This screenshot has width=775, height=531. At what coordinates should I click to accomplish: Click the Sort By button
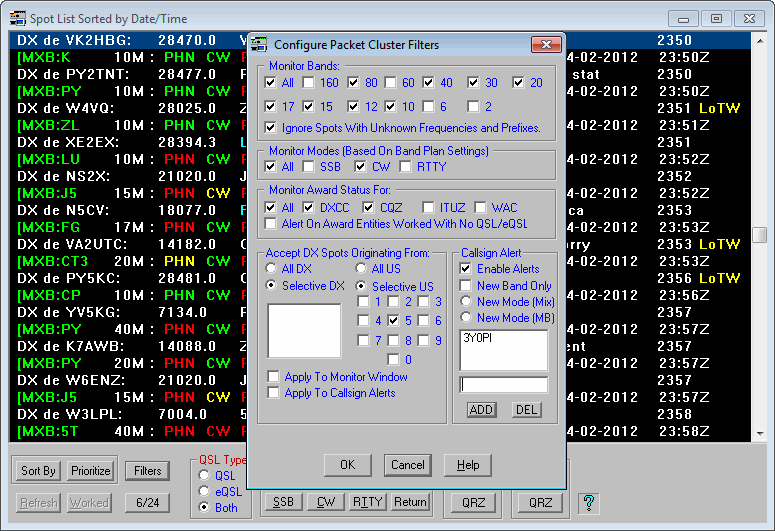click(x=39, y=470)
